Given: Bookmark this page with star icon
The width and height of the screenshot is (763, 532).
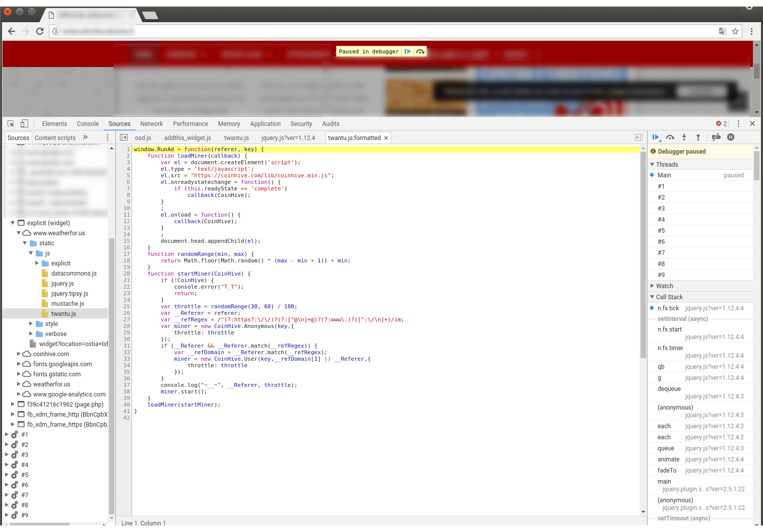Looking at the screenshot, I should coord(735,31).
